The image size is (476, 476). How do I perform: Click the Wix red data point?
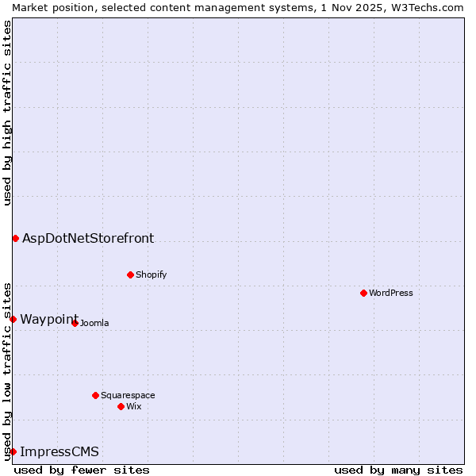point(121,406)
